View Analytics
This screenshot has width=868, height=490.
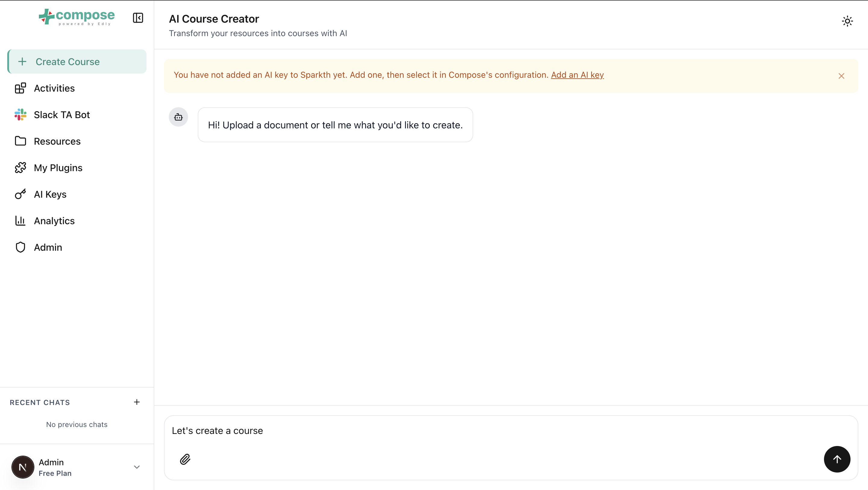(x=77, y=221)
